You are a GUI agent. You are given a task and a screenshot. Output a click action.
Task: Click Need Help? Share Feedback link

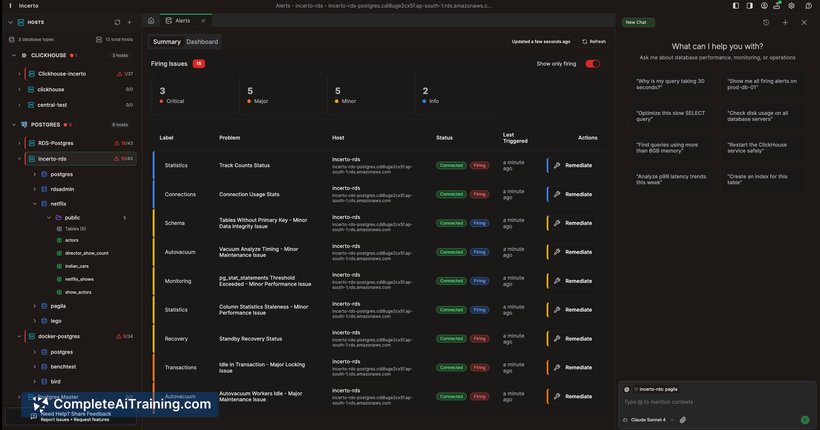76,414
